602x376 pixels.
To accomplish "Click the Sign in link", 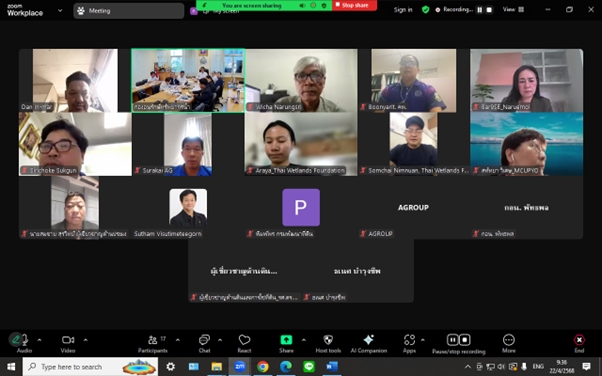I will 403,10.
